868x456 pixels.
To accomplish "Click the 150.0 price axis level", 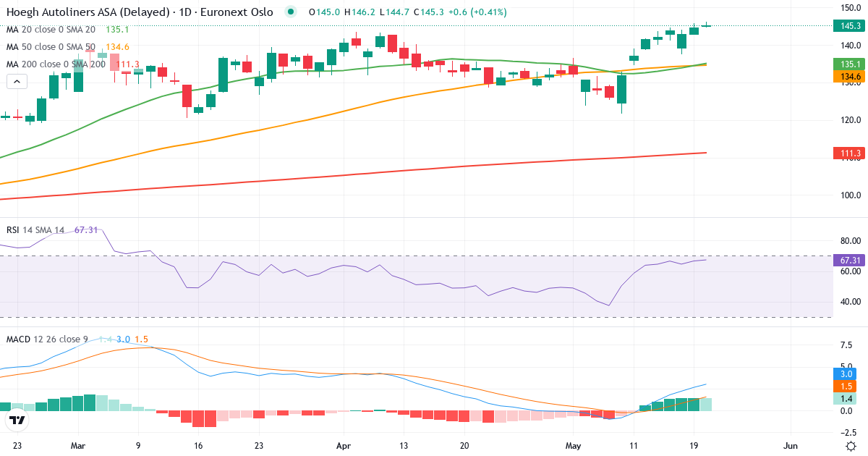I will click(851, 8).
